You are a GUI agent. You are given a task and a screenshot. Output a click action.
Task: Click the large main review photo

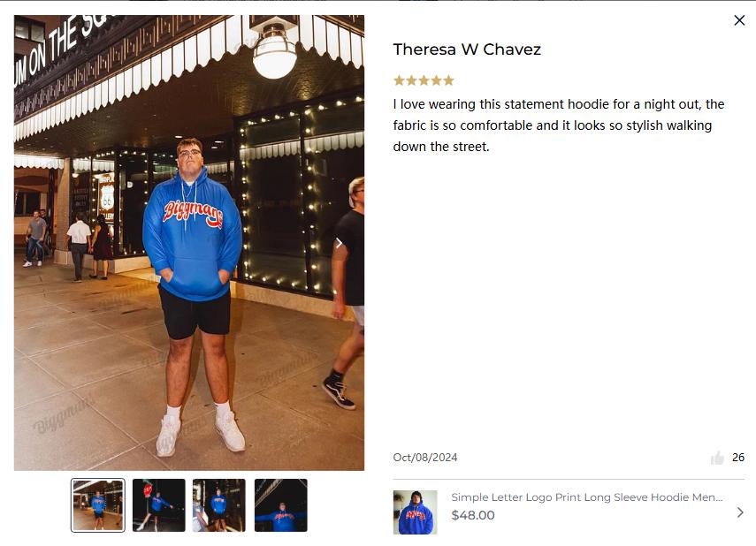189,243
